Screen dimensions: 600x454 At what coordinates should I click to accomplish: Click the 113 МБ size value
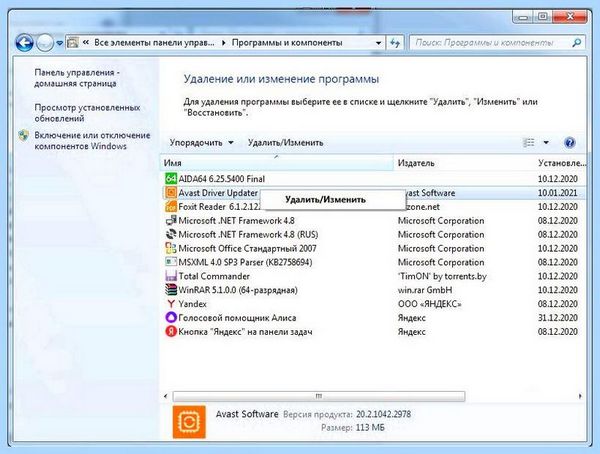370,427
